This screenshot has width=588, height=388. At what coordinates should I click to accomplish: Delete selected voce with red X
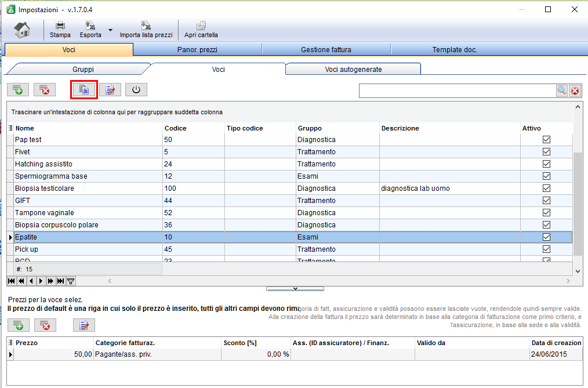click(x=45, y=89)
